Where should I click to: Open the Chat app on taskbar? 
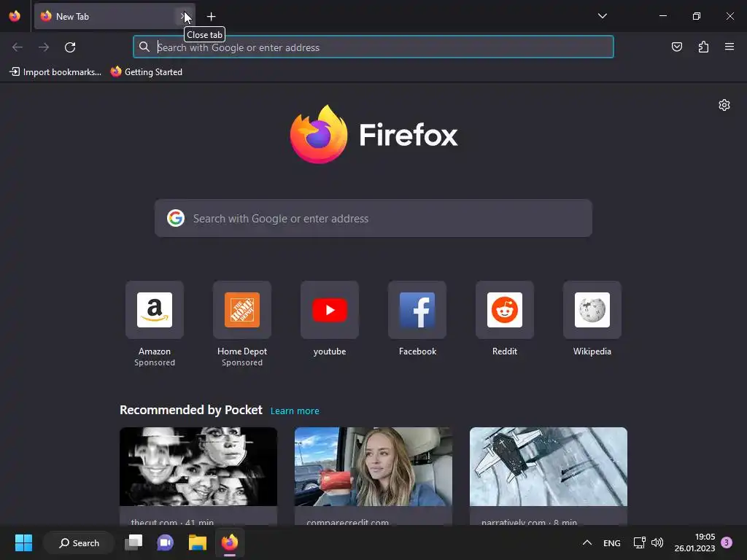pos(166,542)
